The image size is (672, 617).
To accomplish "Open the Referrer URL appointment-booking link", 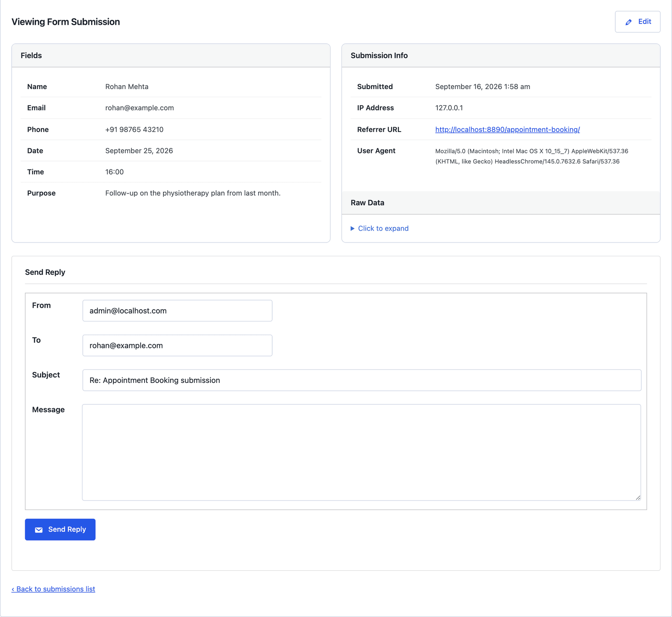I will (x=507, y=129).
